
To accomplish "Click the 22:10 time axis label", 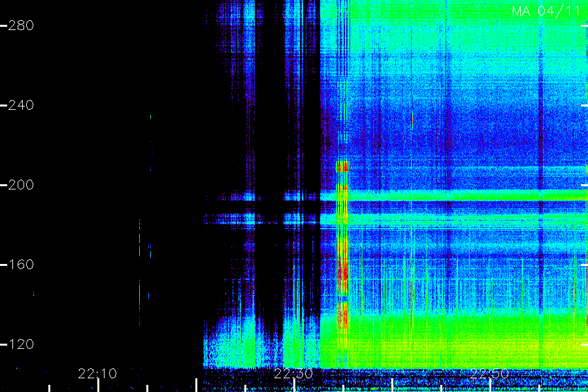I will (x=97, y=374).
